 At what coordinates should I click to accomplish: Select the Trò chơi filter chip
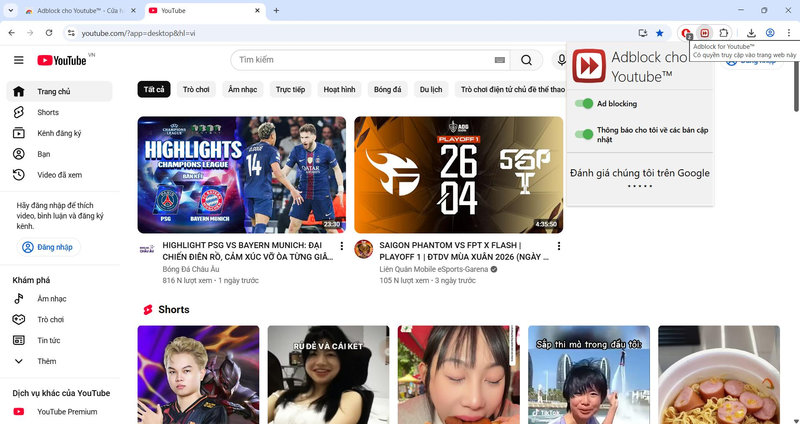point(196,90)
